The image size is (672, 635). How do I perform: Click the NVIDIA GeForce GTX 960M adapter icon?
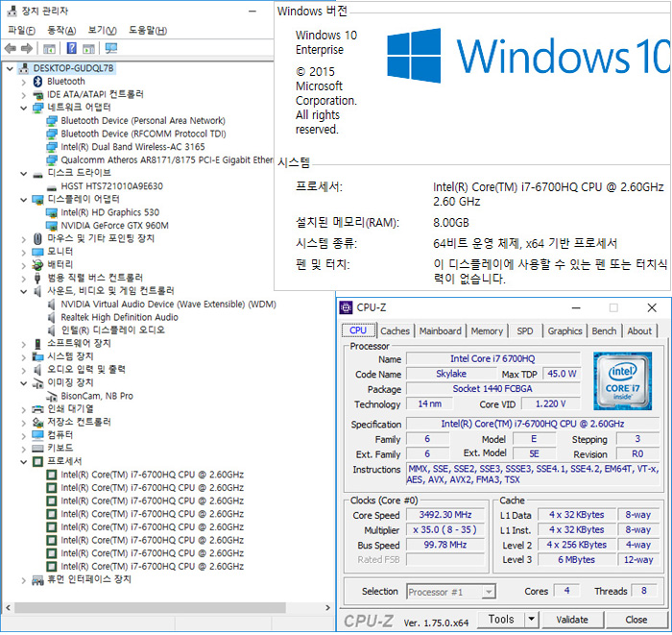coord(52,226)
